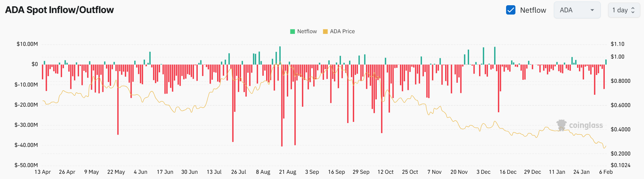Screen dimensions: 644x179
Task: Click the yellow ADA Price legend swatch
Action: (325, 32)
